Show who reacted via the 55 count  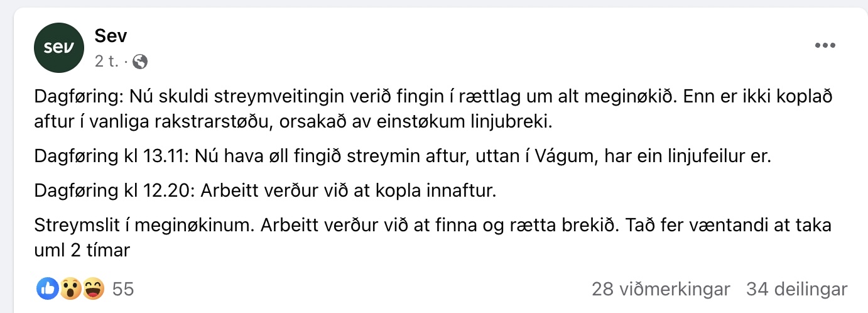(123, 289)
